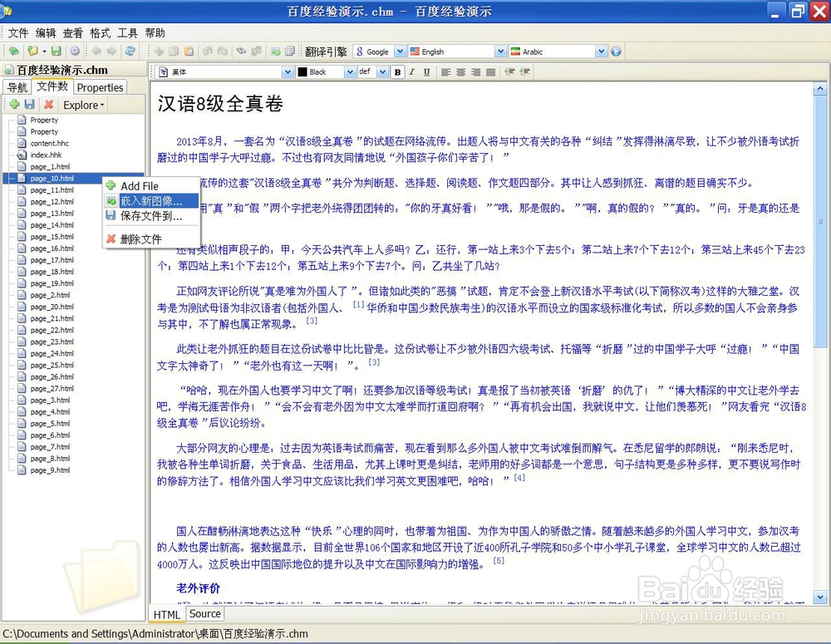
Task: Click the red delete file icon
Action: (47, 105)
